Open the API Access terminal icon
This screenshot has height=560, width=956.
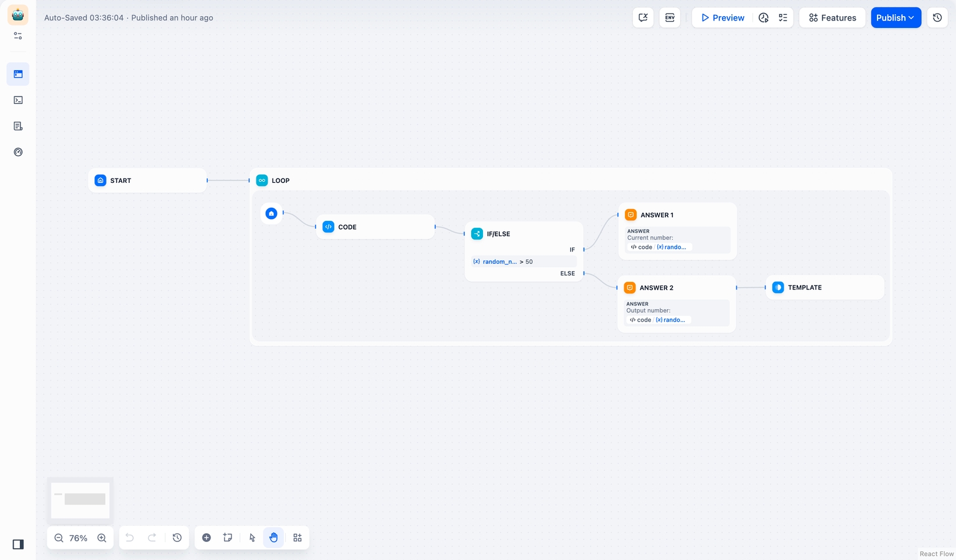pyautogui.click(x=18, y=100)
